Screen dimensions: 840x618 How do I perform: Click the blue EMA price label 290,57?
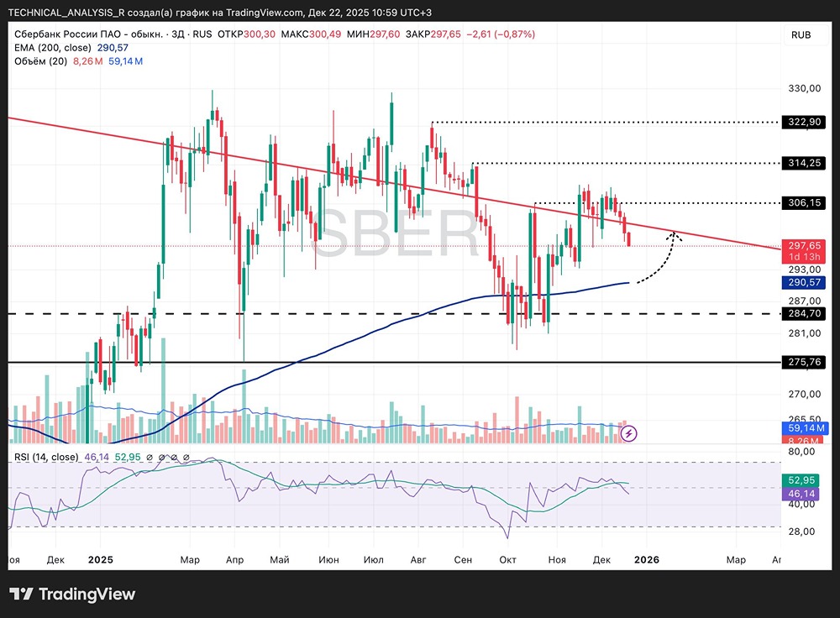click(804, 282)
